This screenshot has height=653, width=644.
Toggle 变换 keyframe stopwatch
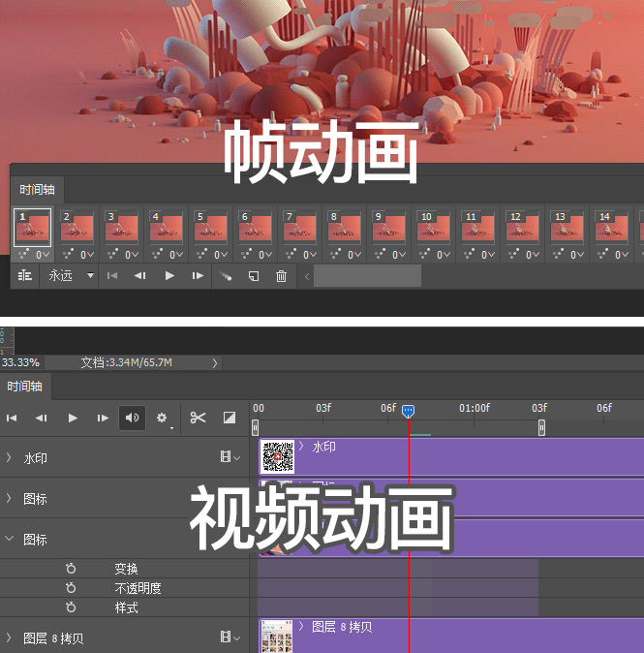[x=71, y=568]
